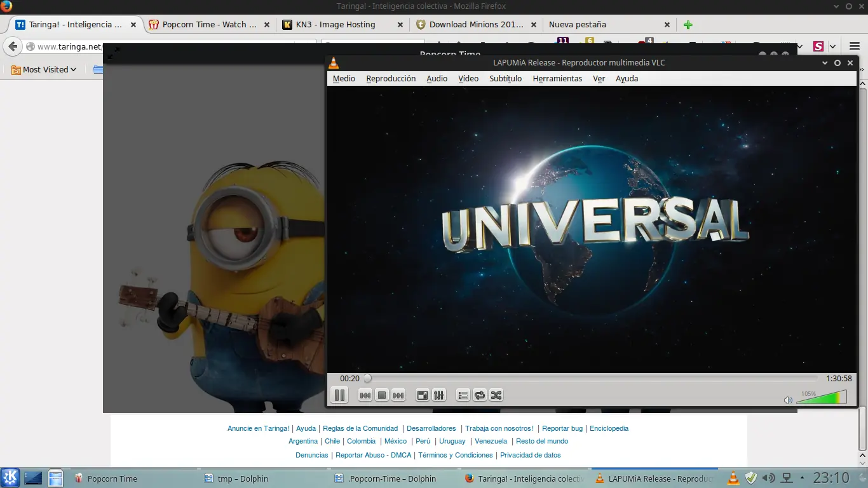Open the Términos y Condiciones link
Image resolution: width=868 pixels, height=488 pixels.
[x=456, y=456]
